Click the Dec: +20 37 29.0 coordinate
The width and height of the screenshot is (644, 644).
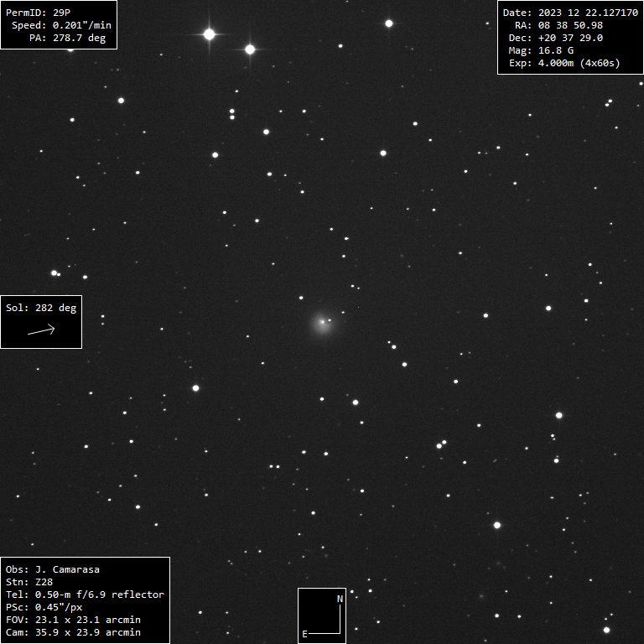(556, 39)
